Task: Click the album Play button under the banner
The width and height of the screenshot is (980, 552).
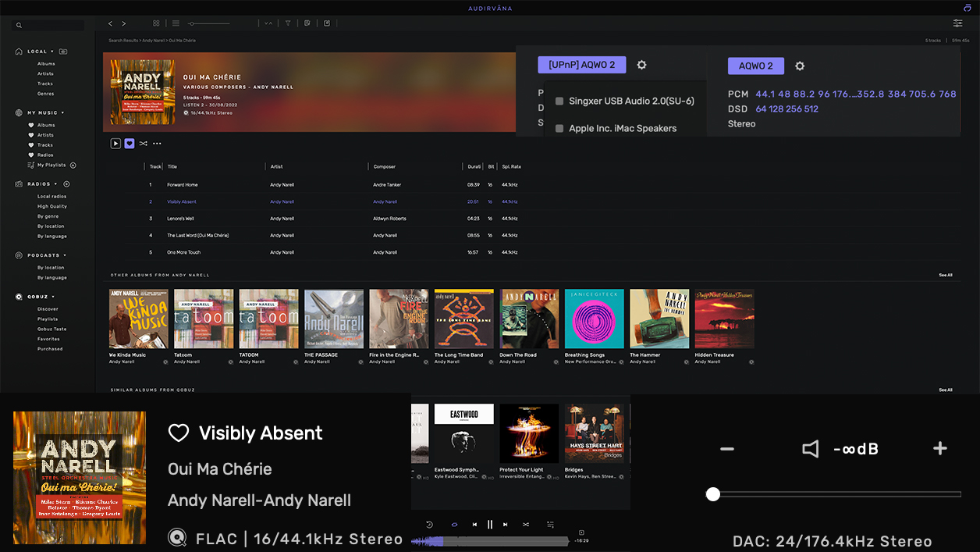Action: (115, 144)
